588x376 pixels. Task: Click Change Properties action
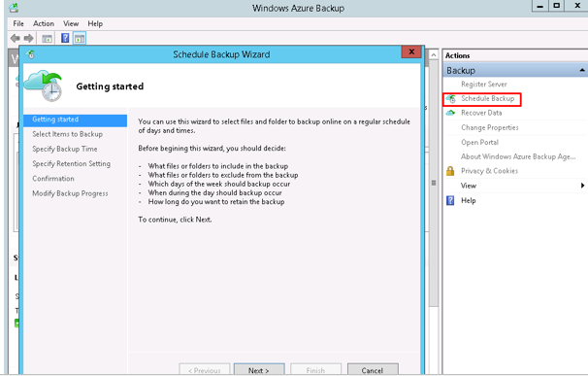click(x=490, y=127)
